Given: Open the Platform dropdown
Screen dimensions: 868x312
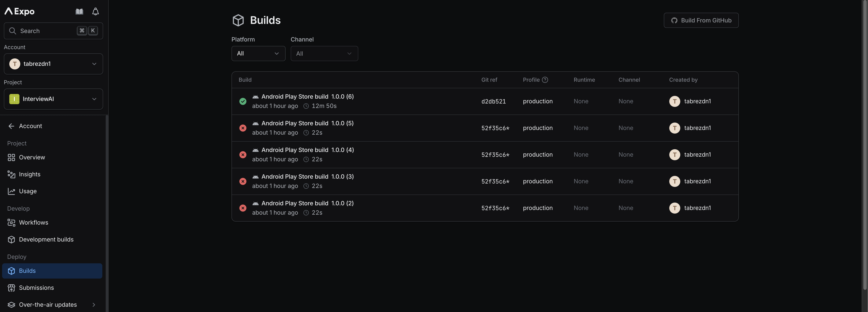Looking at the screenshot, I should pyautogui.click(x=258, y=53).
